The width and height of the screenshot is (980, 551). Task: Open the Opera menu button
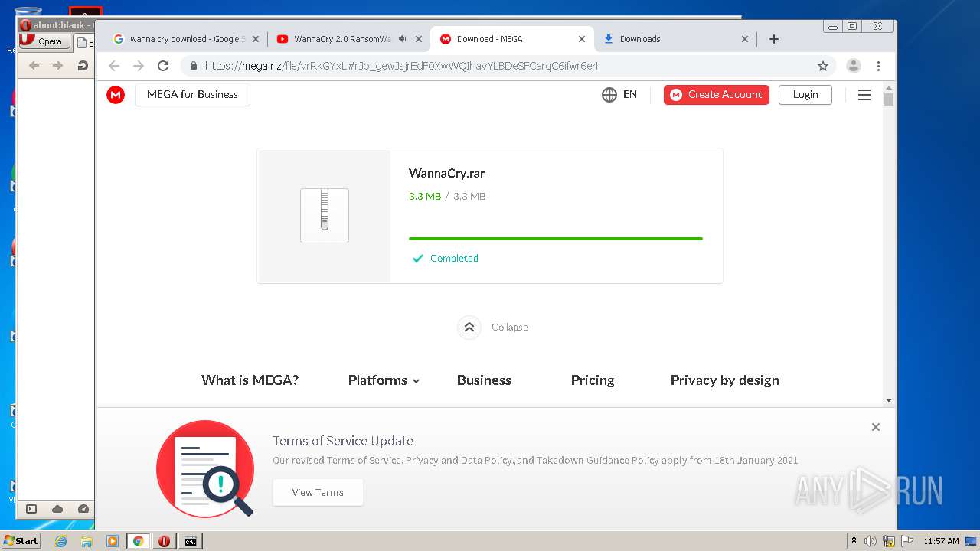[44, 41]
